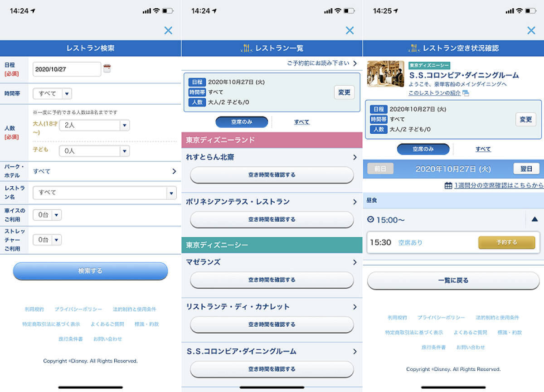Collapse the 15:00～ time slot section
Image resolution: width=544 pixels, height=392 pixels.
(x=534, y=219)
